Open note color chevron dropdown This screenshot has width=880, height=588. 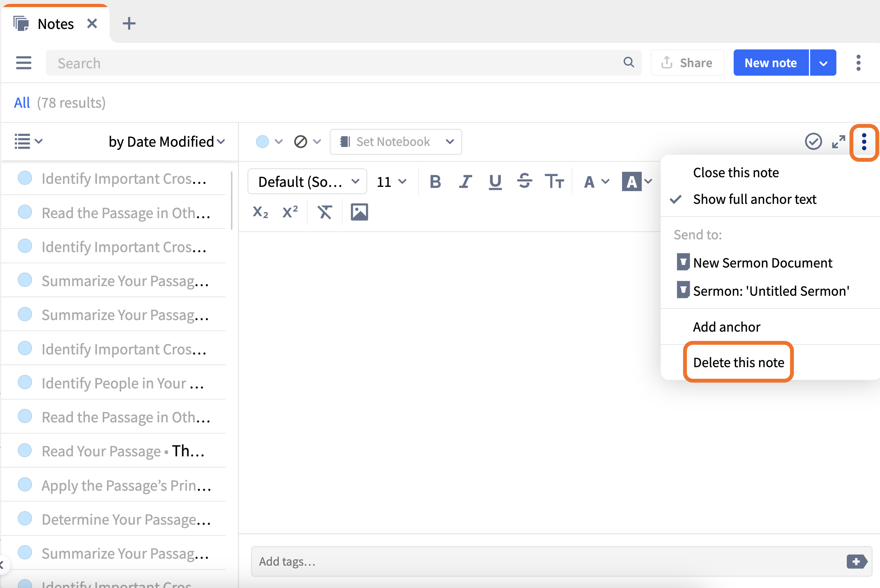coord(278,141)
